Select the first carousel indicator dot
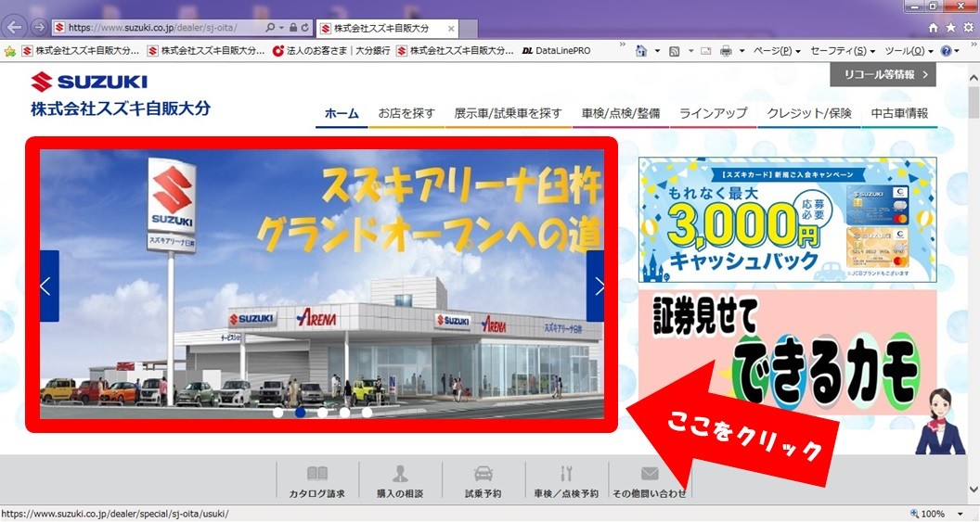 277,413
